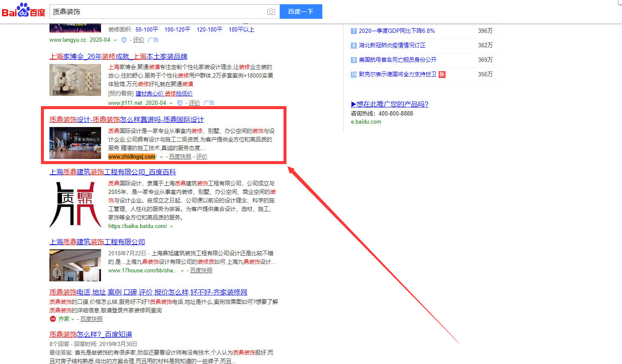The width and height of the screenshot is (622, 364).
Task: Open hot search 2020一季度GDP同比下降6.8%
Action: click(x=396, y=31)
